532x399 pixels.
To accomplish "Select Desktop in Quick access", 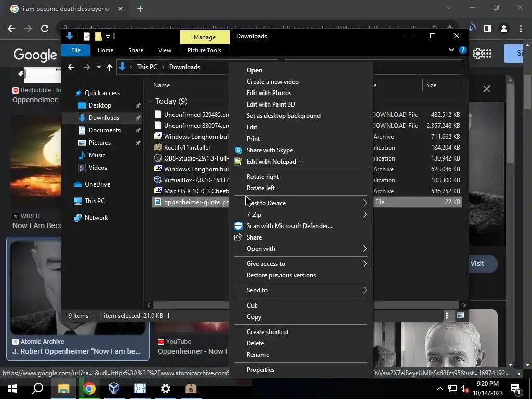I will click(100, 105).
